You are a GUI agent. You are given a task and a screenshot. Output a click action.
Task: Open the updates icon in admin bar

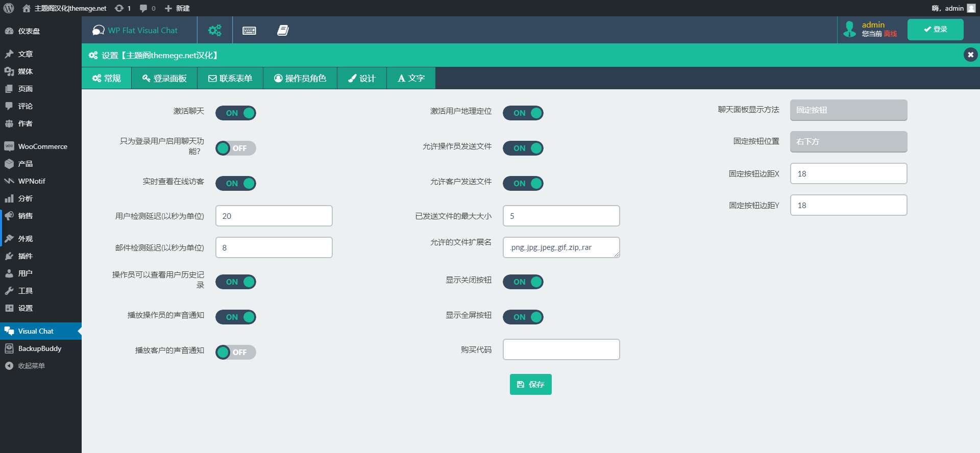coord(122,8)
